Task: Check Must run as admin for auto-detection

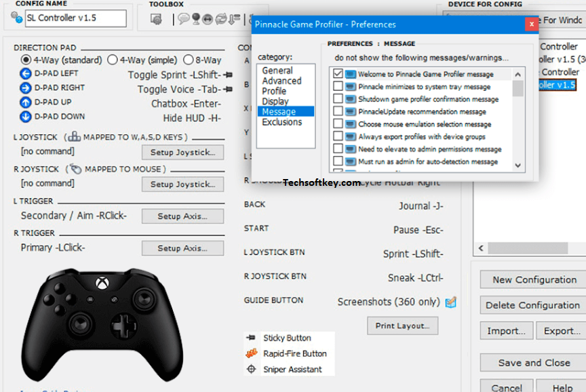Action: point(338,161)
